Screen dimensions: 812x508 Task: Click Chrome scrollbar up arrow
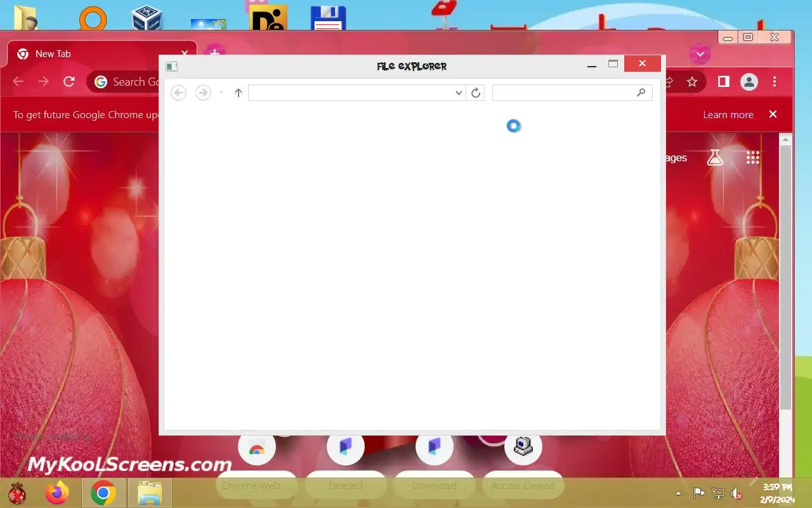(786, 139)
